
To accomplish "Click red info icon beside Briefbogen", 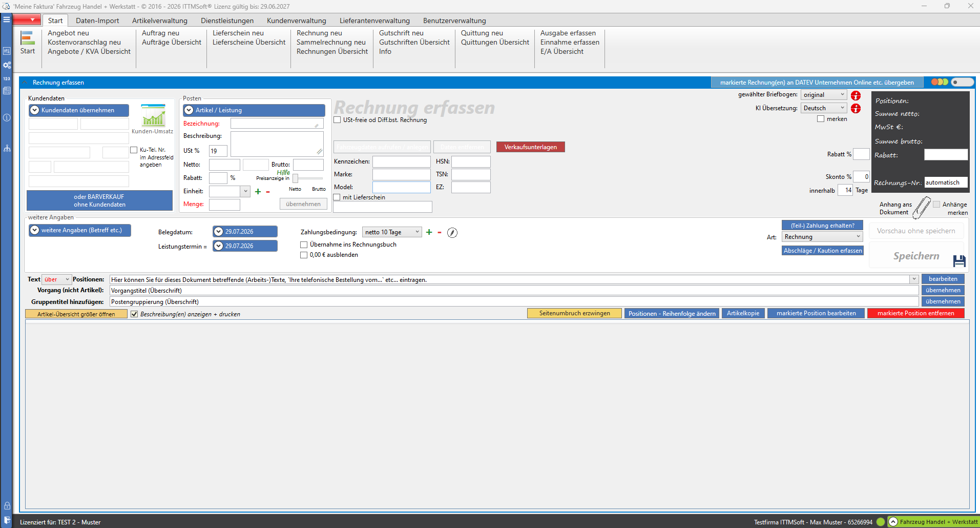I will (856, 95).
